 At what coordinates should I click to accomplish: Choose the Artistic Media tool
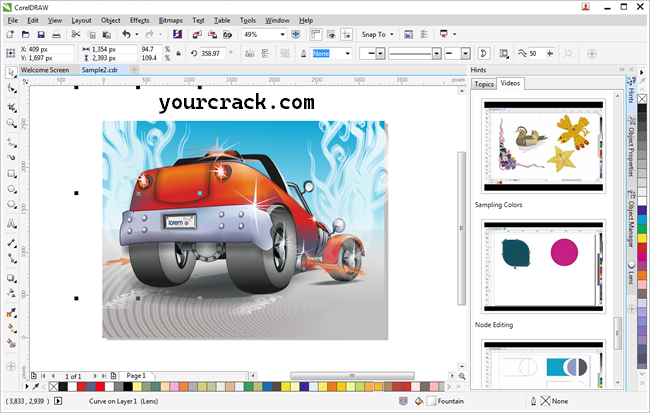[x=11, y=158]
